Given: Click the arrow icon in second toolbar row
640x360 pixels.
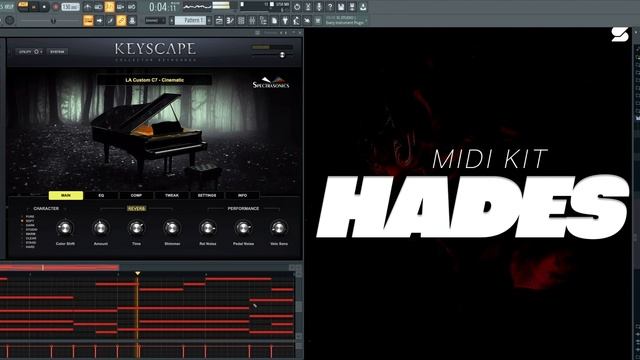Looking at the screenshot, I should tap(100, 20).
